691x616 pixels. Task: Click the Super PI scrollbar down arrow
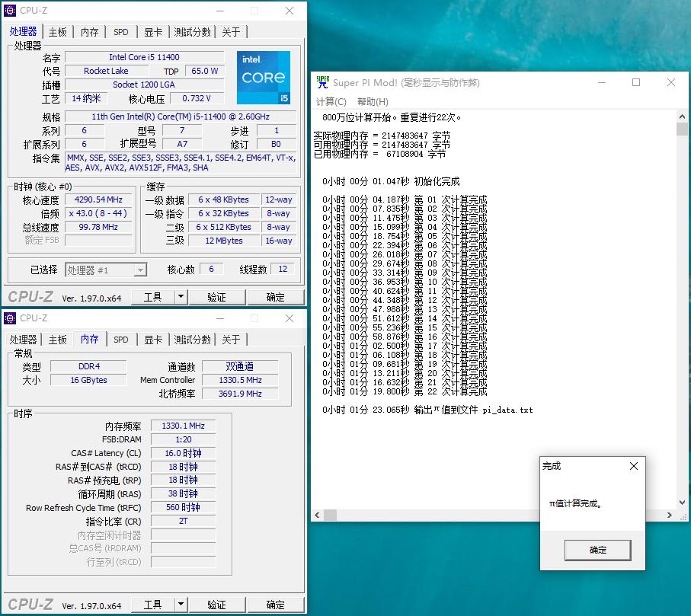point(682,502)
